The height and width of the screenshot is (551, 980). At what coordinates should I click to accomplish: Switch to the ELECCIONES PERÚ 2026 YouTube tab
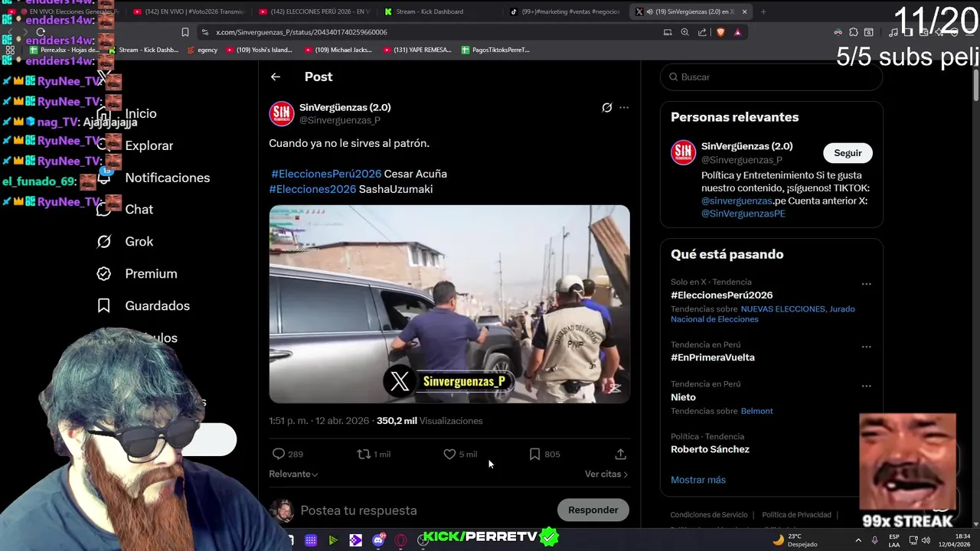pos(314,11)
